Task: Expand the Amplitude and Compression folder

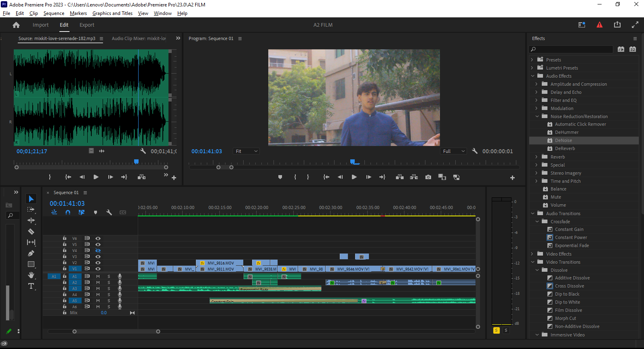Action: click(x=537, y=84)
